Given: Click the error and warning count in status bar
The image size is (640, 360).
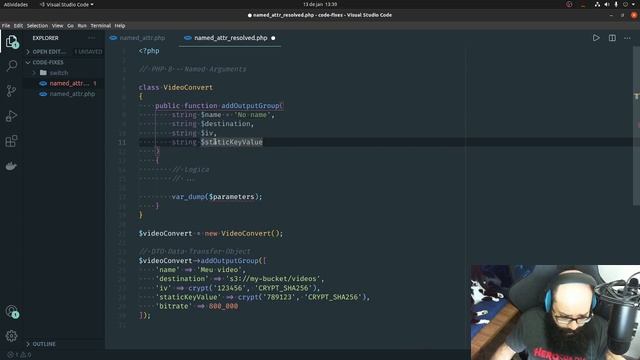Looking at the screenshot, I should (x=19, y=355).
